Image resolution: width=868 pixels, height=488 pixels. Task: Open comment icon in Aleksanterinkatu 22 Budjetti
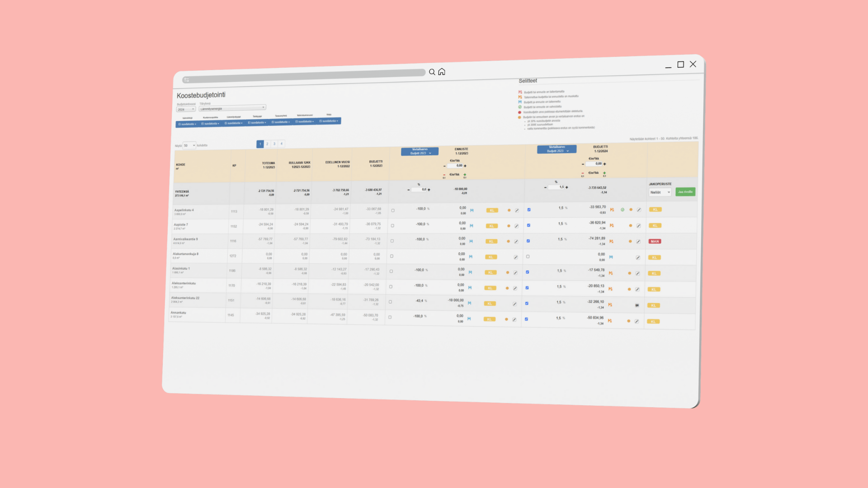[637, 305]
